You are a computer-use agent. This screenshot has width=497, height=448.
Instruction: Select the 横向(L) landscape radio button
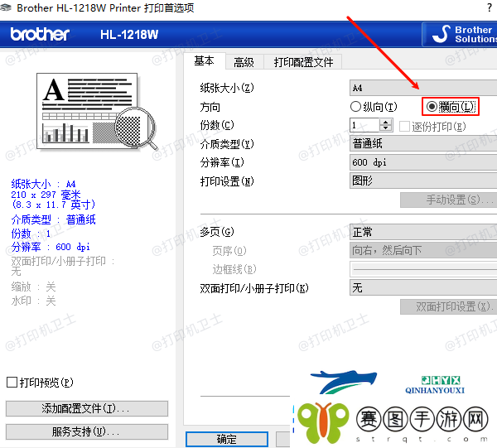[432, 107]
